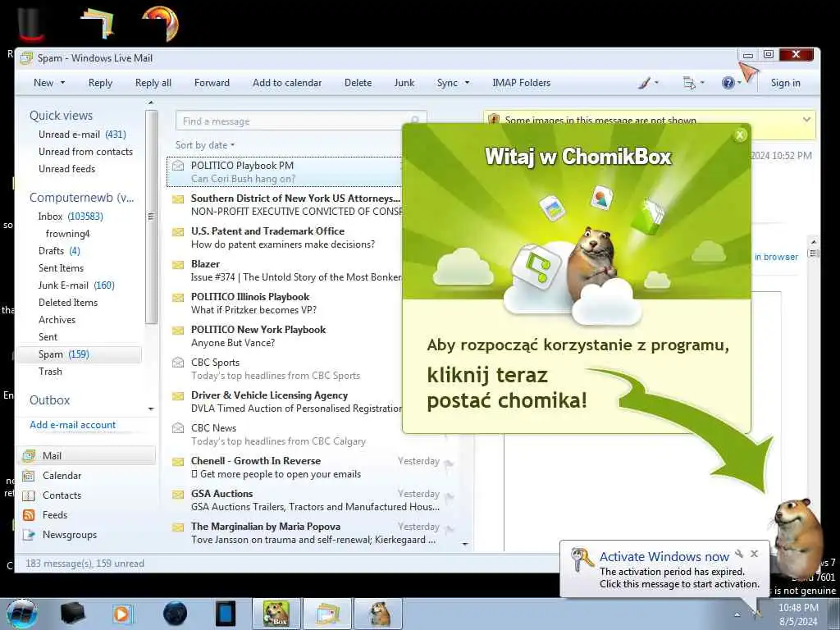Screen dimensions: 840x630
Task: Click the hamster illustration in ChomikBox popup
Action: (591, 262)
